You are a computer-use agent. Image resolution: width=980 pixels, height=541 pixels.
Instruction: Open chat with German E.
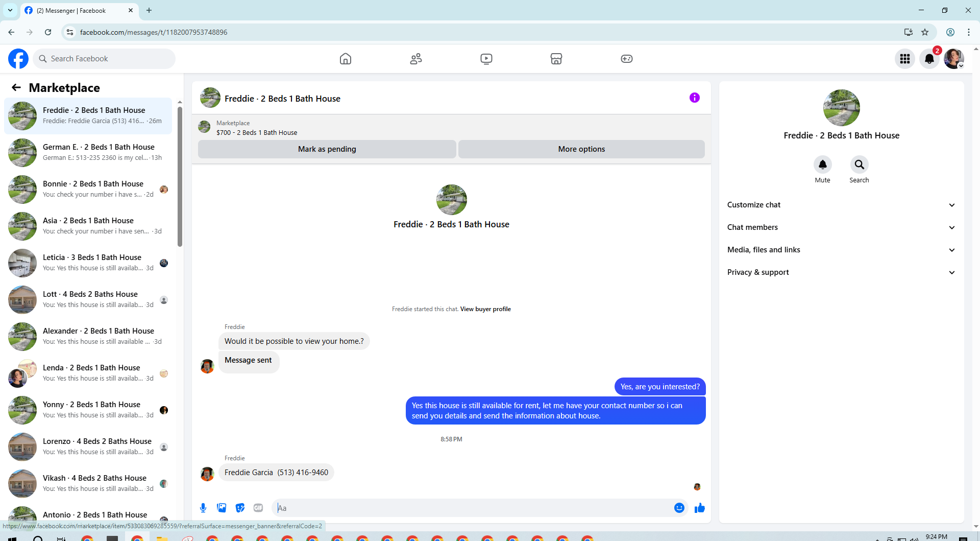[88, 153]
